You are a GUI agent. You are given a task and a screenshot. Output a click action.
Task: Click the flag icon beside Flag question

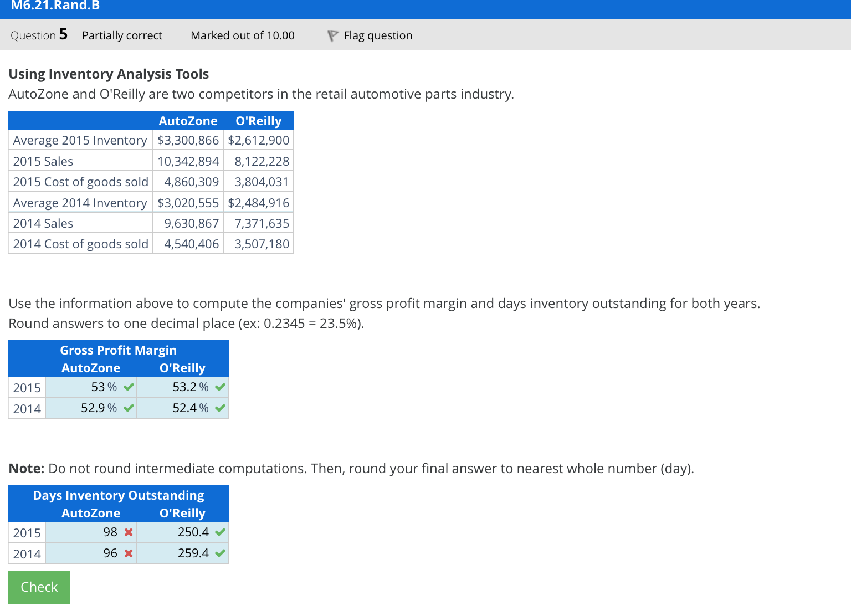(332, 35)
